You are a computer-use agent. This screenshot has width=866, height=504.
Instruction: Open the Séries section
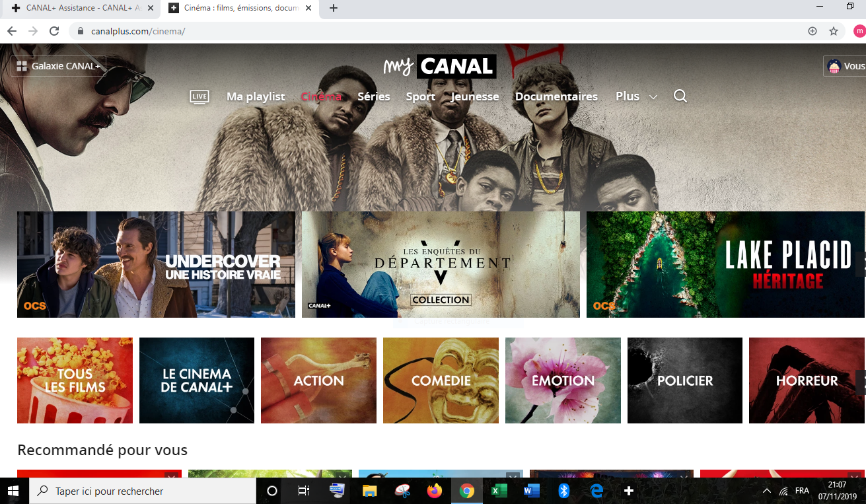click(373, 96)
